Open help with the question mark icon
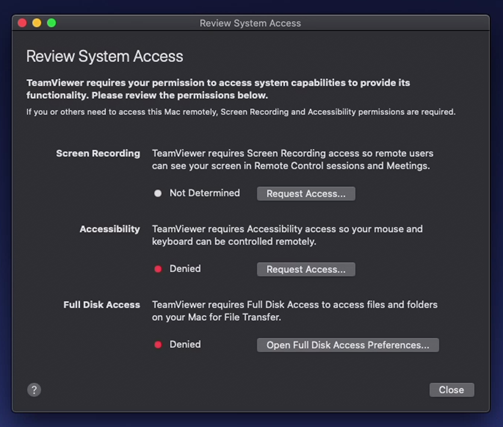This screenshot has width=503, height=427. [x=34, y=390]
